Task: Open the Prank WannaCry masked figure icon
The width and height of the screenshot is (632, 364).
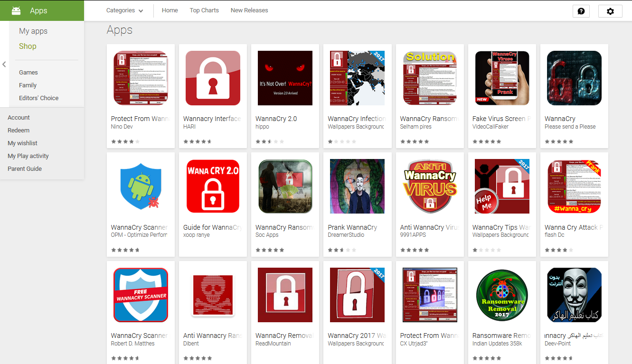Action: [x=357, y=187]
